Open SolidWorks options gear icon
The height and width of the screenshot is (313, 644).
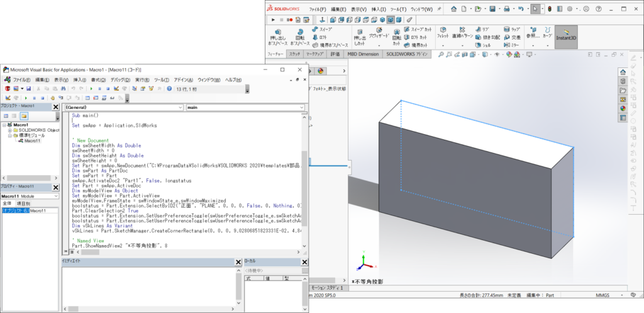tap(570, 9)
